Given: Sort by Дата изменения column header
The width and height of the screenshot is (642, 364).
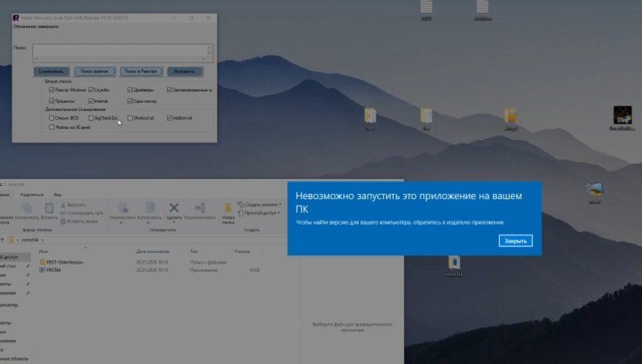Looking at the screenshot, I should 153,252.
